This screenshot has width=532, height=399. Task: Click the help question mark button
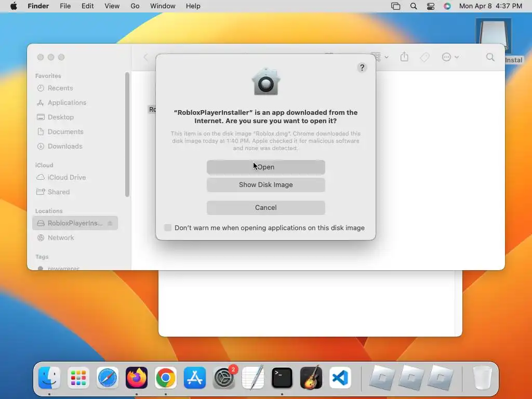362,68
